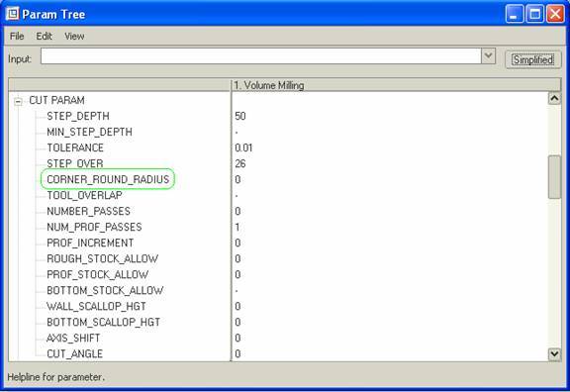570x392 pixels.
Task: Select NUMBER_PASSES parameter
Action: (x=88, y=211)
